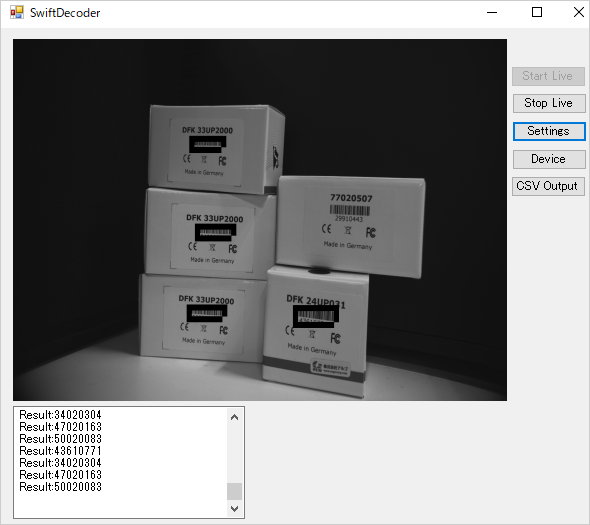
Task: Click the 77020507 barcode in live view
Action: (350, 210)
